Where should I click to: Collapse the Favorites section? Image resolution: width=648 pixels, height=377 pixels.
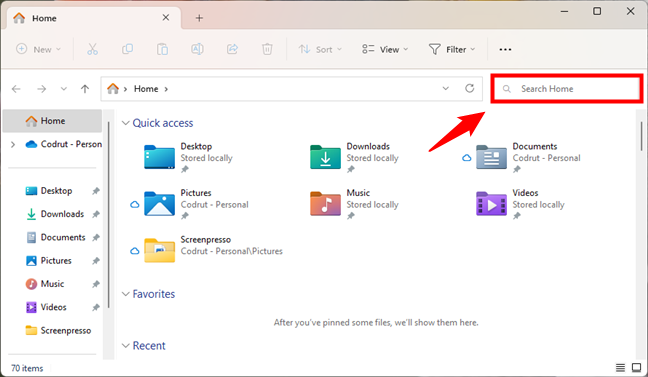point(126,294)
